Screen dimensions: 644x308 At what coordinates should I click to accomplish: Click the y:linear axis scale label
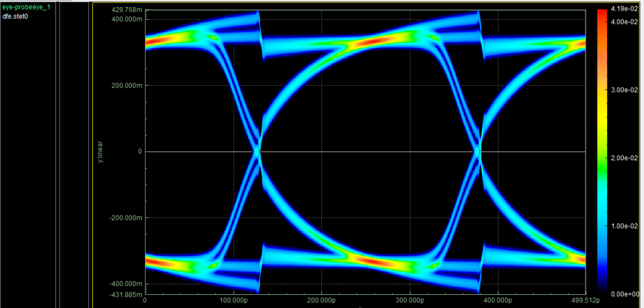[100, 152]
